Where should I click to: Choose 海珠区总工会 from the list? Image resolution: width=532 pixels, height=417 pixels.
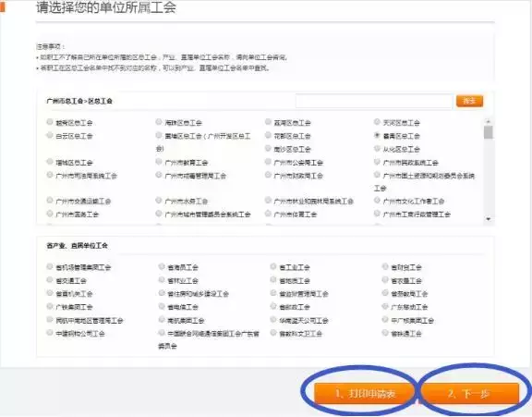pos(159,121)
